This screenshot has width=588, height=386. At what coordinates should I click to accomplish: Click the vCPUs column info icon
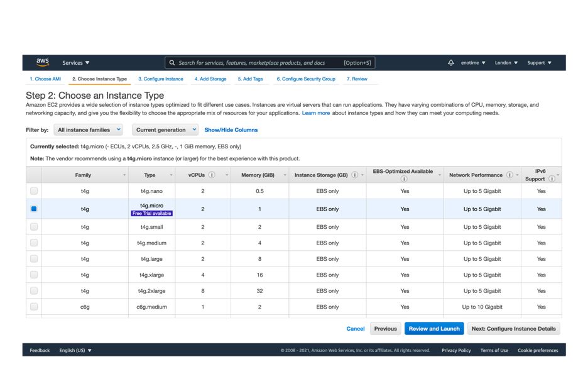[212, 175]
